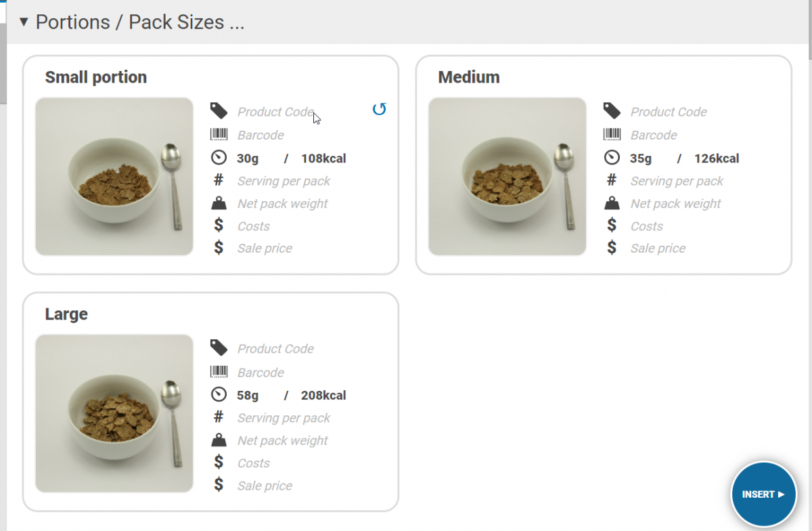Click the barcode icon in Medium card
This screenshot has height=531, width=812.
coord(612,134)
